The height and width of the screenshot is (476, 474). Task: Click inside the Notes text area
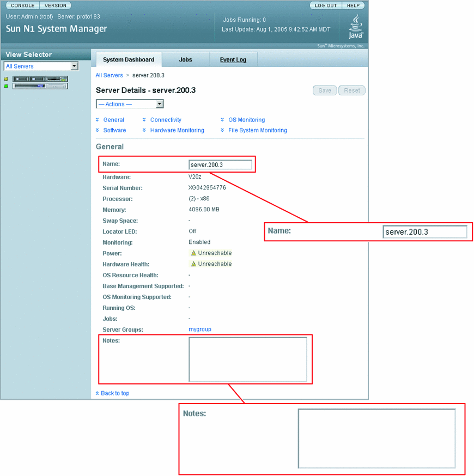(248, 359)
